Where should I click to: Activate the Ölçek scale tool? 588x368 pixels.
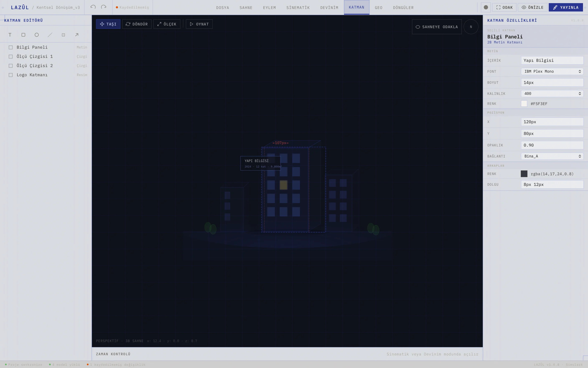click(167, 24)
